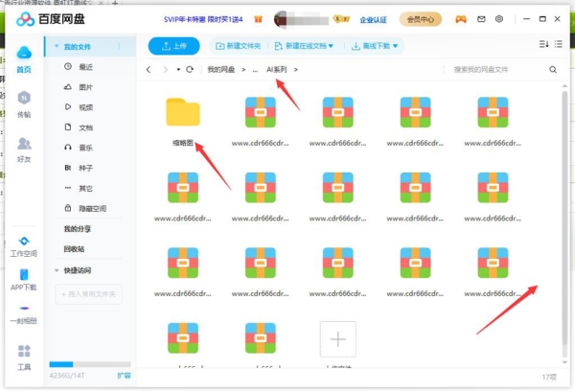
Task: Click the 拖入常用文件夹 drop area
Action: pos(89,294)
